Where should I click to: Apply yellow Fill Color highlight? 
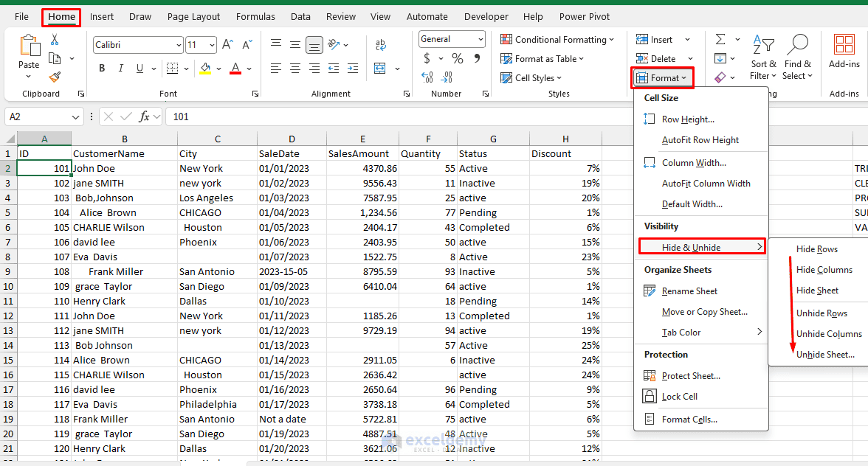[205, 69]
